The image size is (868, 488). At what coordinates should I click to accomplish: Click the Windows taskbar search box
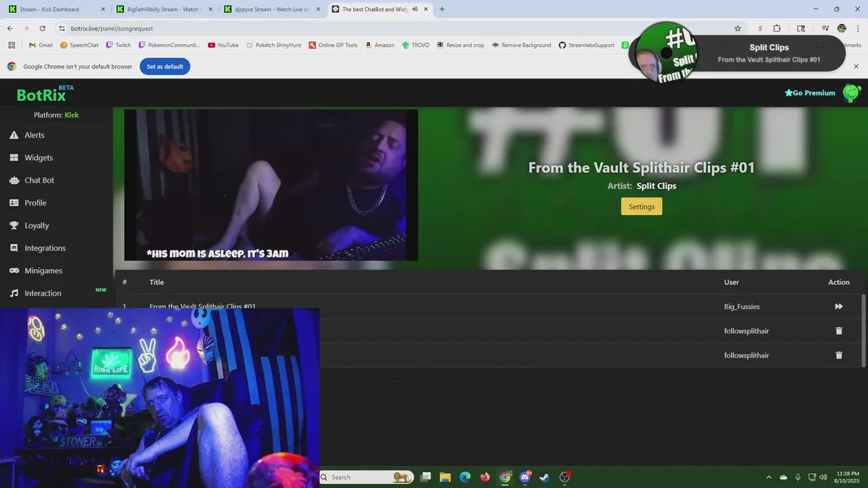pyautogui.click(x=367, y=477)
